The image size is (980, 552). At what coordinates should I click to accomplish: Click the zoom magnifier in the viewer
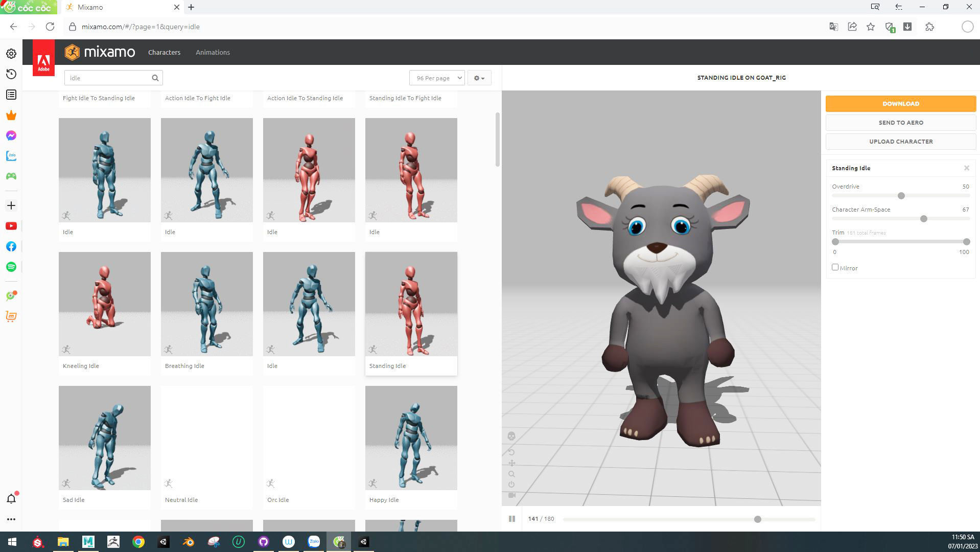(511, 474)
